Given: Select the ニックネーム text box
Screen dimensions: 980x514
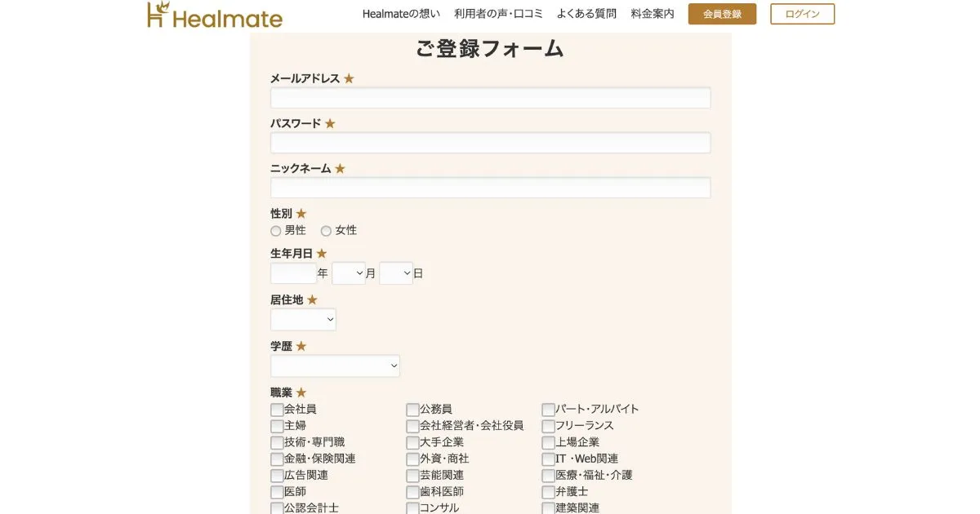Looking at the screenshot, I should pos(490,188).
